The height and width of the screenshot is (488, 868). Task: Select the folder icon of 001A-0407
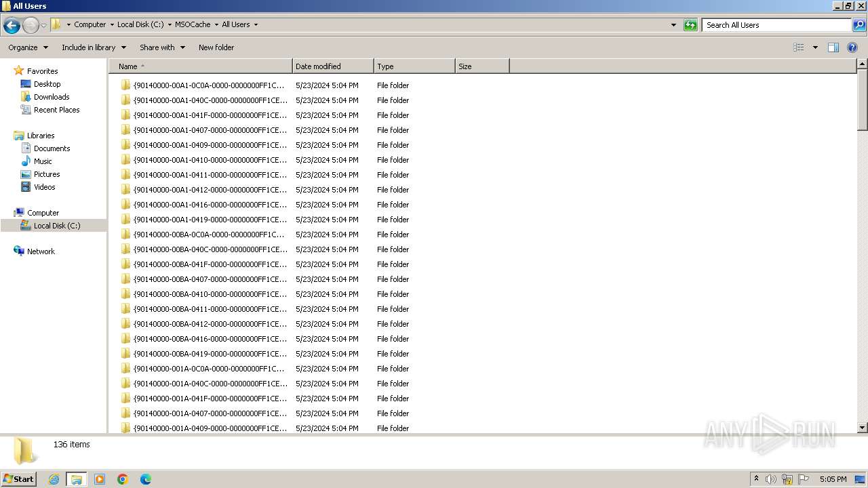pos(125,413)
